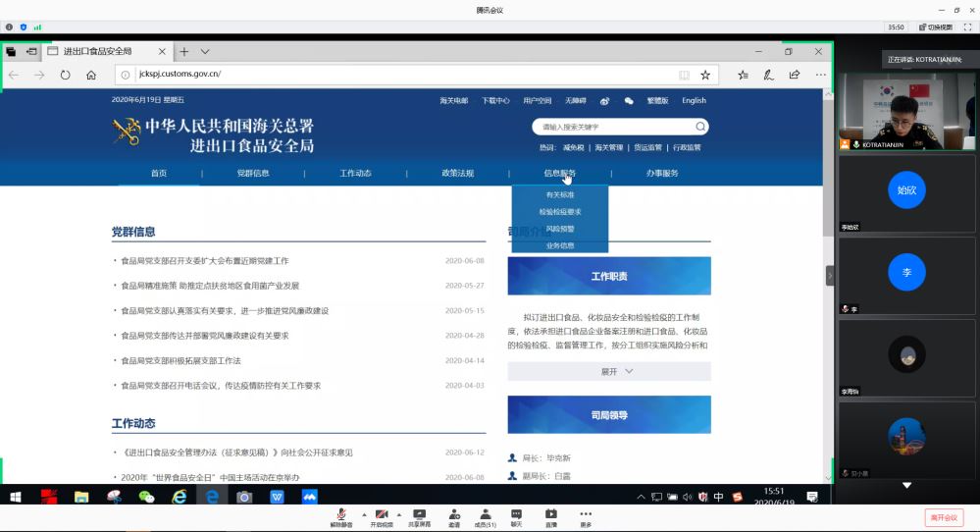Select 检验检疫要求 from dropdown menu
The image size is (980, 532).
560,212
